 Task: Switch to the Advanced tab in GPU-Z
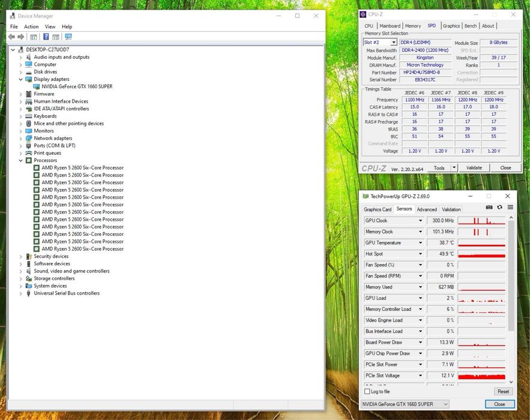pos(427,209)
